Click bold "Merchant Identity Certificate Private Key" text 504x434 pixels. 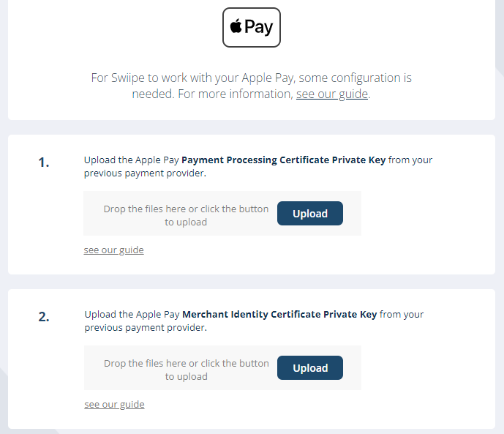279,314
